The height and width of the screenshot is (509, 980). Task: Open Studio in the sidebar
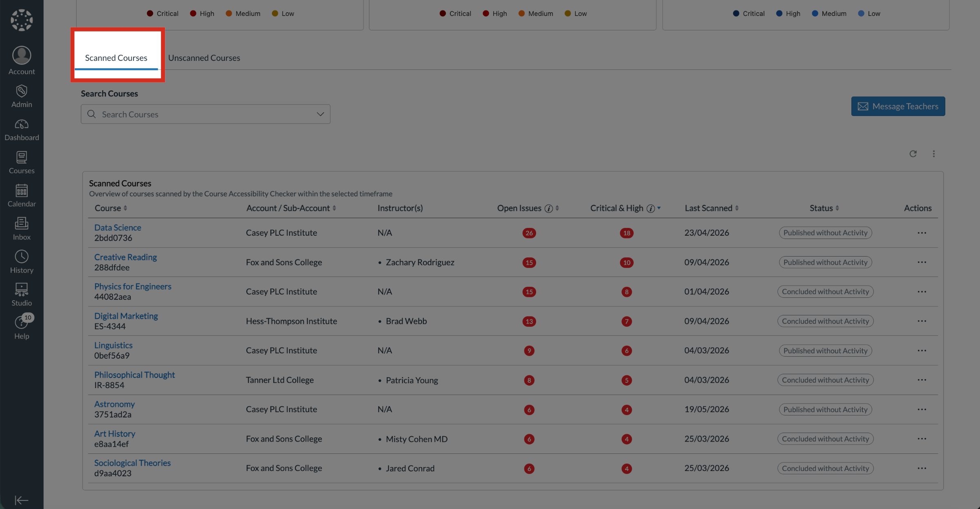(x=22, y=295)
